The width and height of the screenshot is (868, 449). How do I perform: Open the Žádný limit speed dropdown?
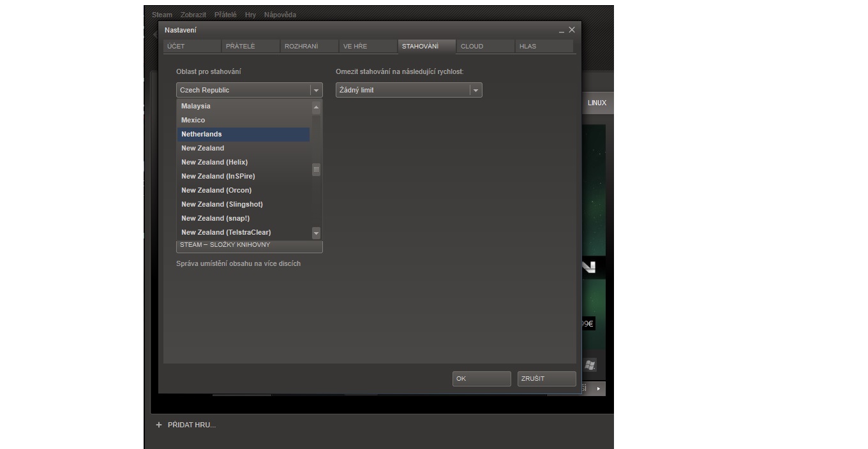point(409,90)
